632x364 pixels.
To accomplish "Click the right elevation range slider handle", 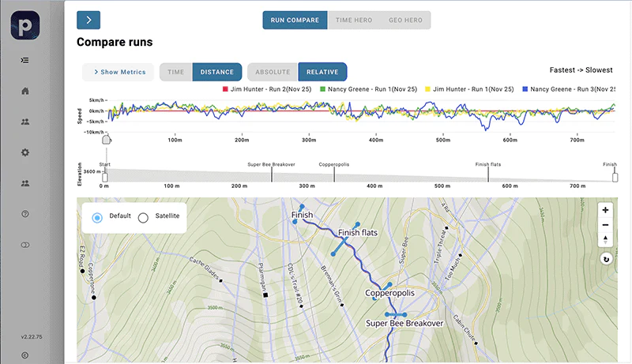I will click(x=615, y=177).
